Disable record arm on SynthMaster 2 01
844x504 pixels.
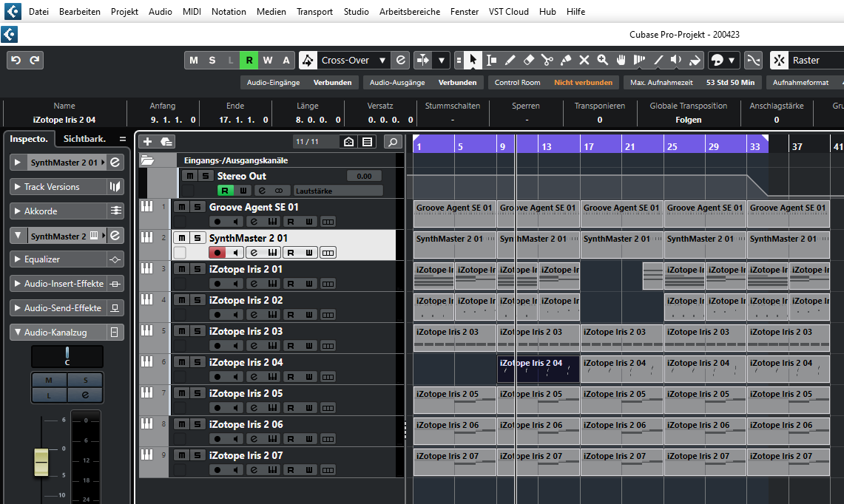pos(217,253)
